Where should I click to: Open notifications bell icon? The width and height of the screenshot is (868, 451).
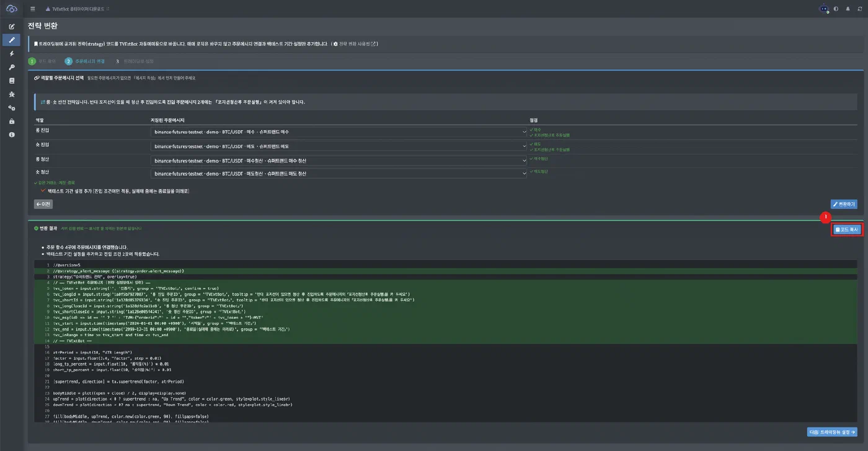point(848,9)
